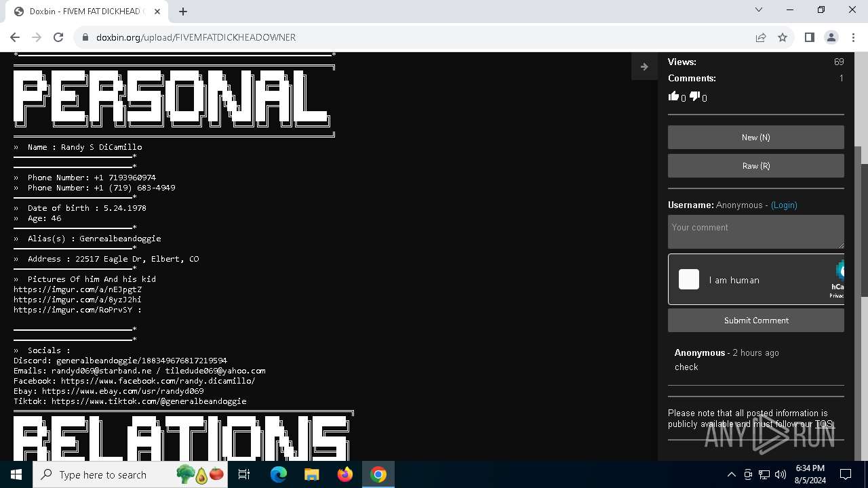
Task: Click the address bar URL
Action: (196, 37)
